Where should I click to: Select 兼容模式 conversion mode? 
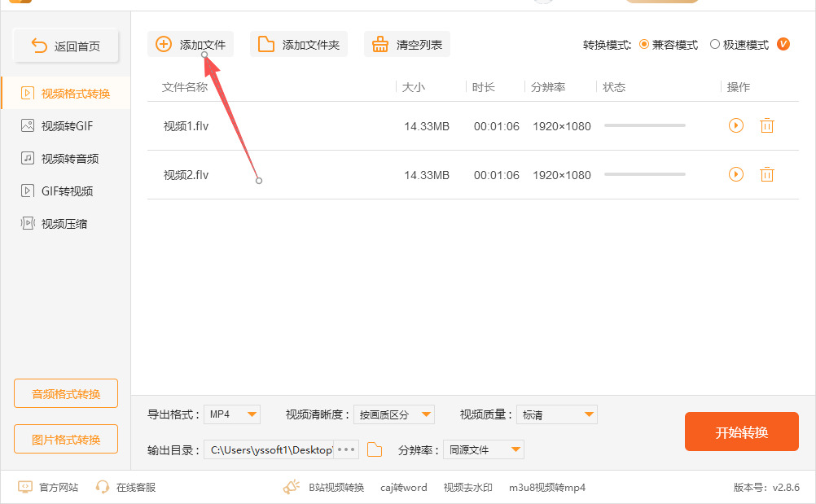coord(643,44)
